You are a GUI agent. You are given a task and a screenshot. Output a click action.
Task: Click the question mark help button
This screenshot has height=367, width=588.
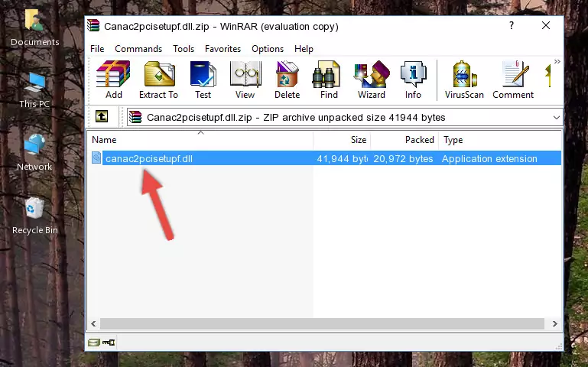(x=512, y=25)
